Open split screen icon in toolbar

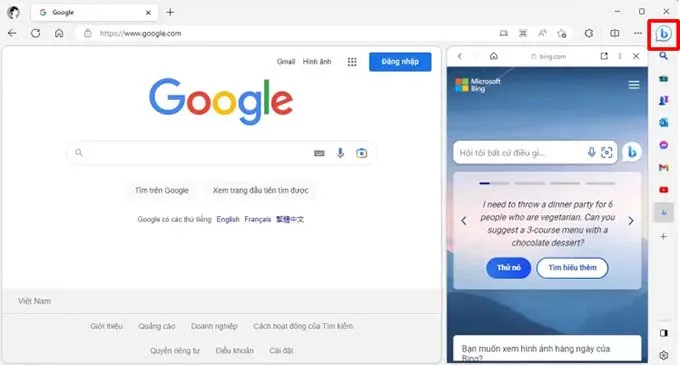click(615, 33)
